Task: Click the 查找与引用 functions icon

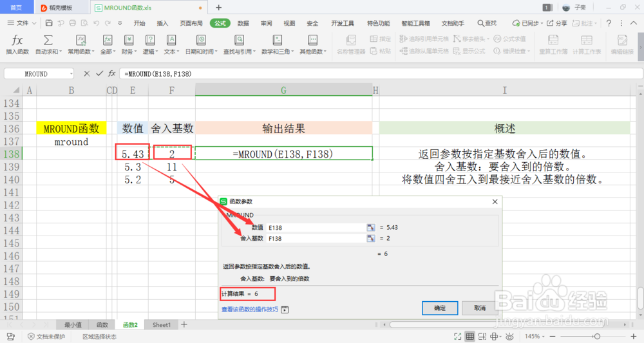Action: tap(239, 40)
